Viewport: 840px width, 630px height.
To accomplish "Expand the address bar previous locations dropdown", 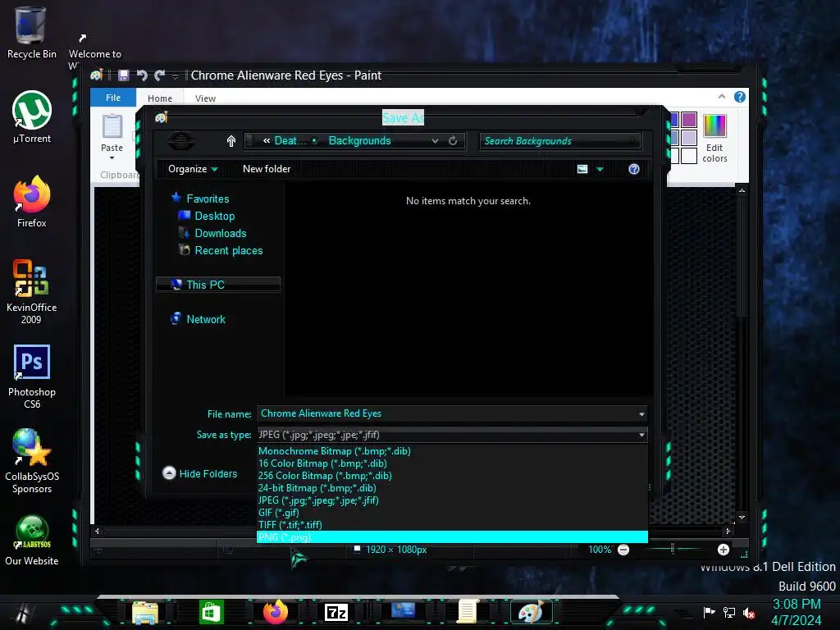I will [435, 141].
